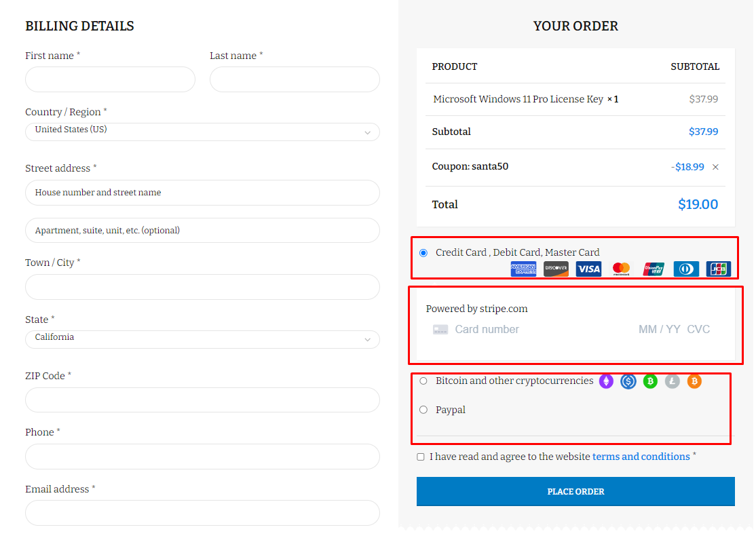This screenshot has width=756, height=540.
Task: Click the Visa card logo
Action: coord(588,269)
